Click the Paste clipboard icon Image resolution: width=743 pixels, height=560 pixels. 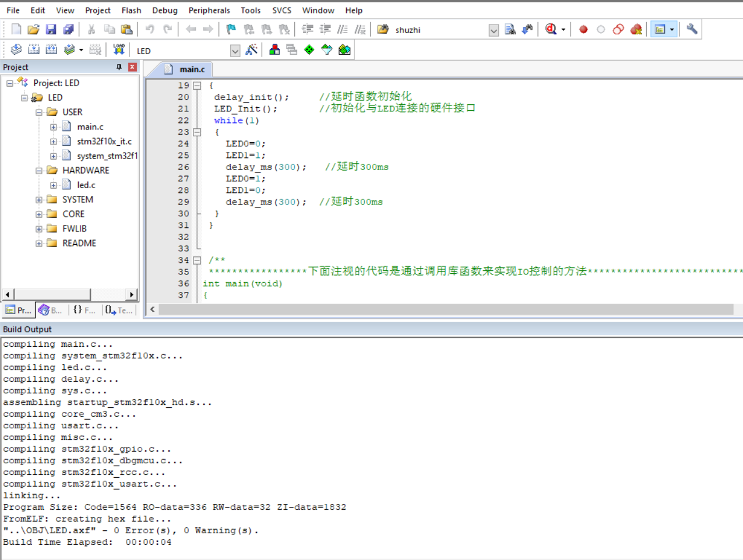[x=126, y=29]
